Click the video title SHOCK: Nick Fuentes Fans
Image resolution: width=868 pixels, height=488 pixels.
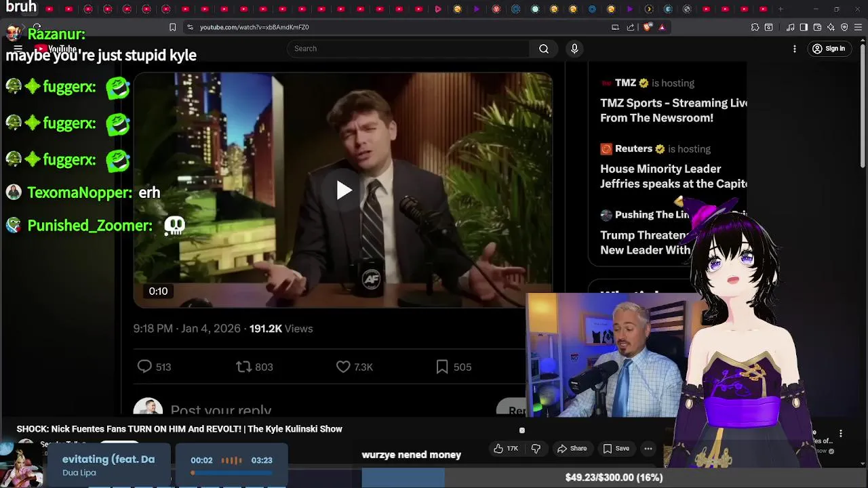pos(179,429)
